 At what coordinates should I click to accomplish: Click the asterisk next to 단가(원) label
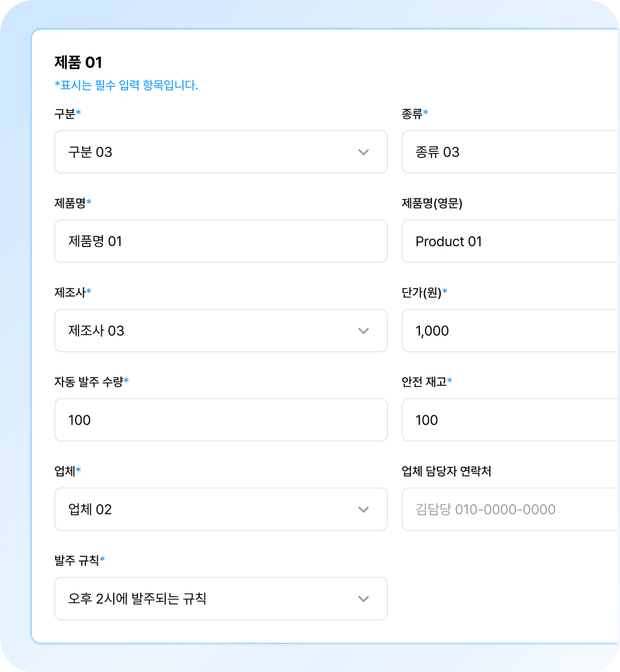[445, 292]
